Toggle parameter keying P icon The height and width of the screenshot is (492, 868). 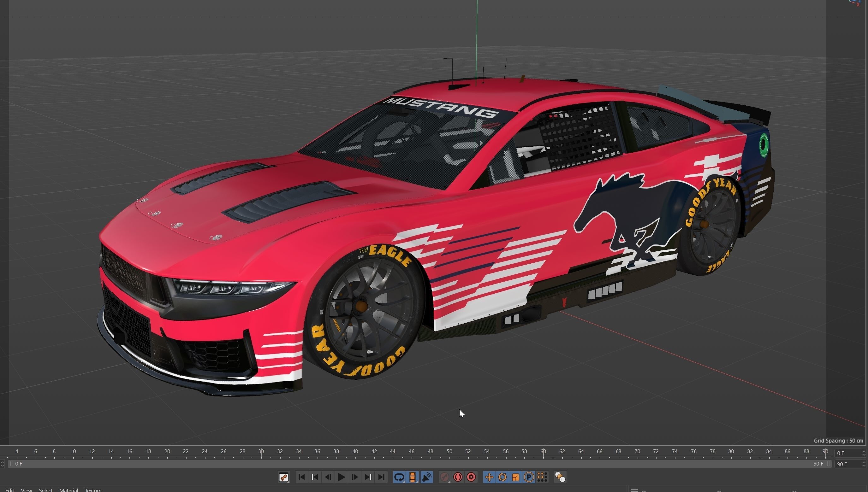pyautogui.click(x=529, y=477)
